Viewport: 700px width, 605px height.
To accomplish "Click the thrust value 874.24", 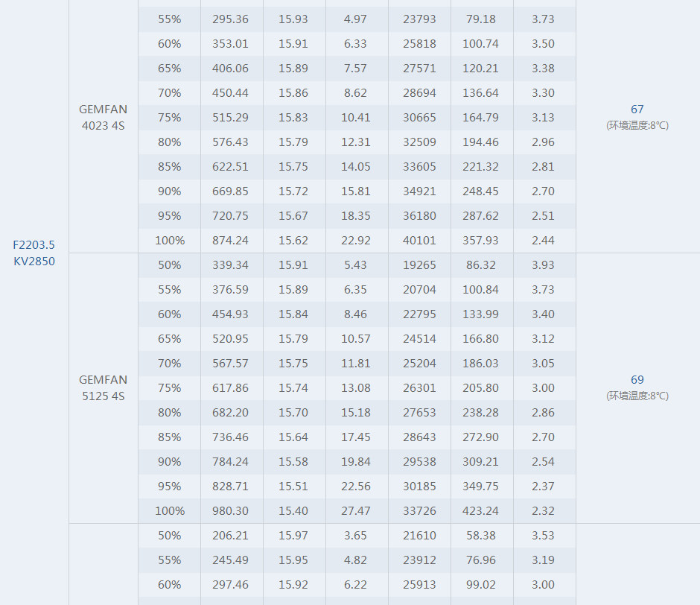I will point(231,241).
